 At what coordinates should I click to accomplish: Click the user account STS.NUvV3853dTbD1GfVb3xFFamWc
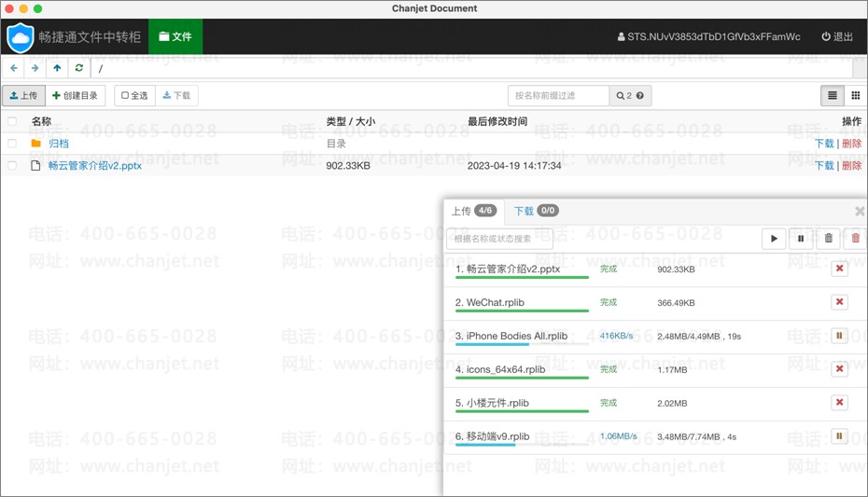tap(708, 36)
